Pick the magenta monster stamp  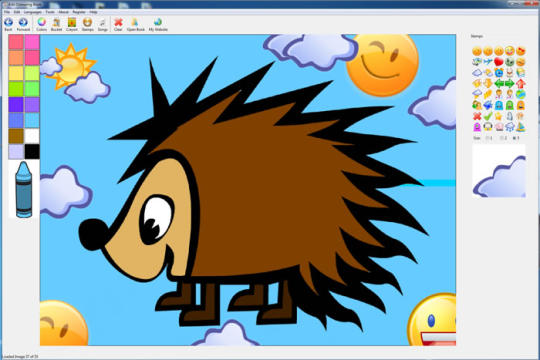click(x=477, y=127)
